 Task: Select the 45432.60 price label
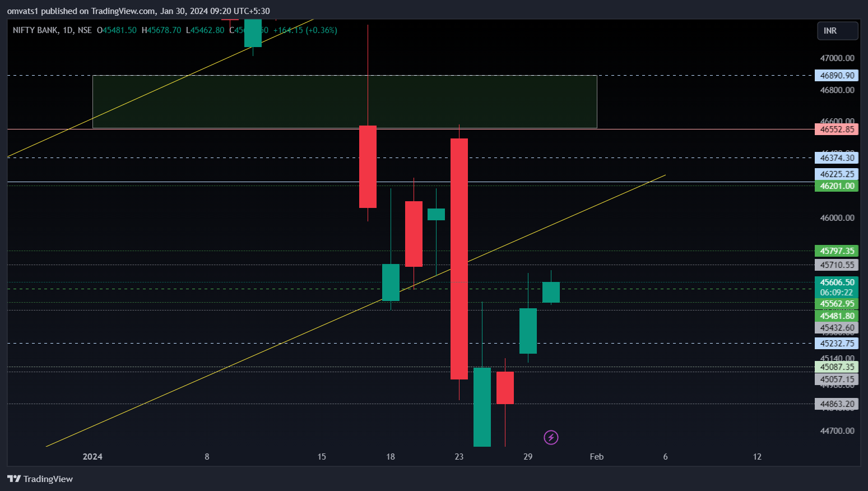pyautogui.click(x=837, y=328)
